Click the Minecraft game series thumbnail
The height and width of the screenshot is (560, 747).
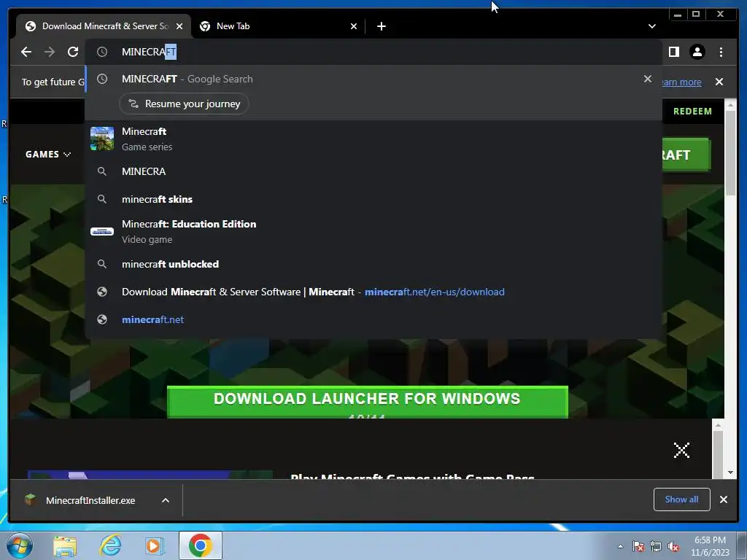pos(102,139)
